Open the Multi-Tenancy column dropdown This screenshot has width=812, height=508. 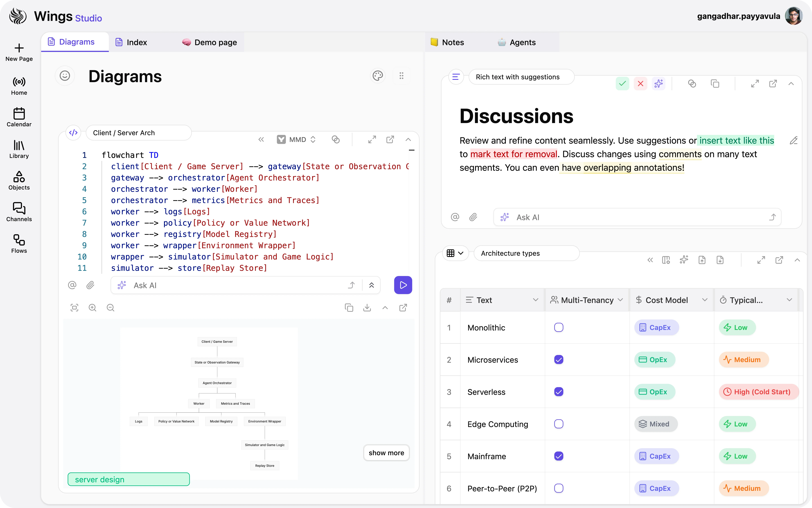pyautogui.click(x=620, y=300)
